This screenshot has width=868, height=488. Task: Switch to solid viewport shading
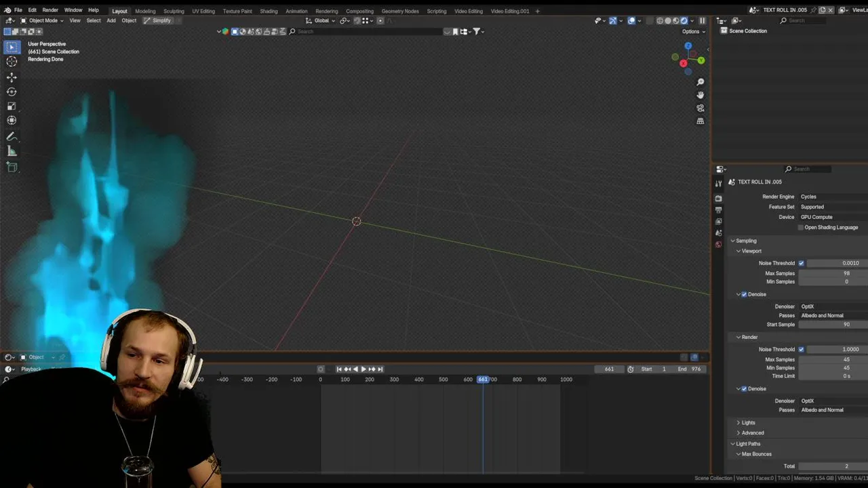click(668, 20)
